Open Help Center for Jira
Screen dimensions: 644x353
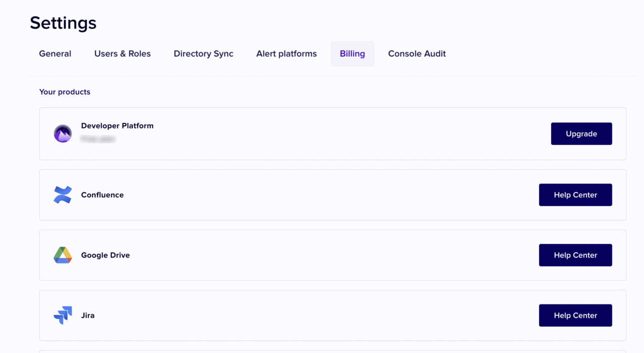click(575, 316)
